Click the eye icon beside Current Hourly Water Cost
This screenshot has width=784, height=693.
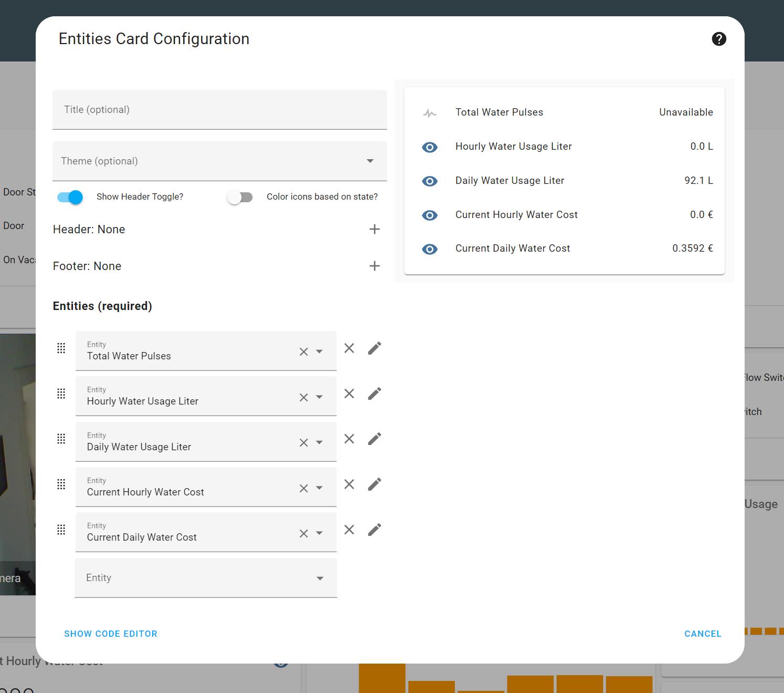[x=430, y=215]
